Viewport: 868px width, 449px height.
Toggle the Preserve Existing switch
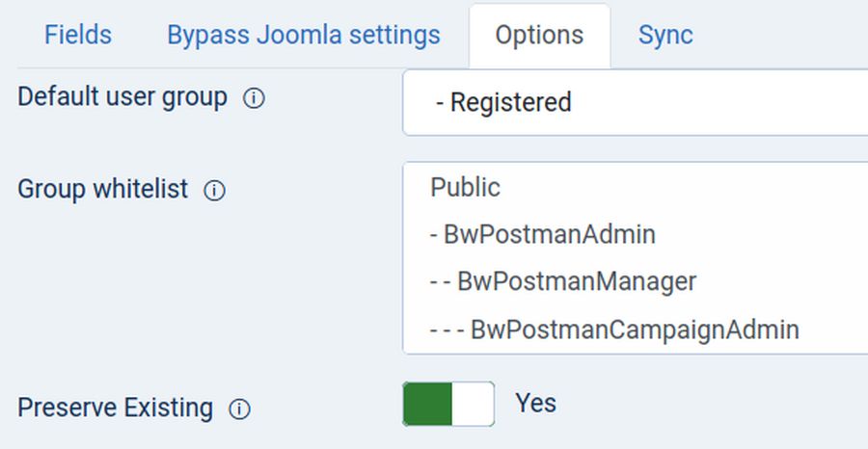pyautogui.click(x=448, y=404)
